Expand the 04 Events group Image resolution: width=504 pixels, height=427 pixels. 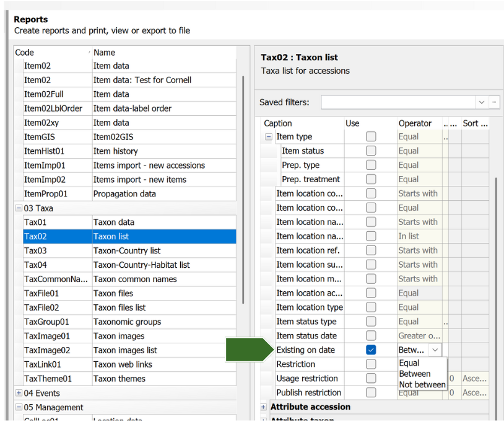[19, 393]
